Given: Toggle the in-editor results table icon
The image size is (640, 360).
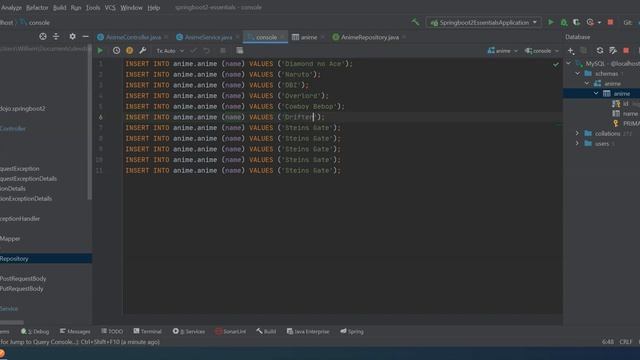Looking at the screenshot, I should [x=240, y=51].
